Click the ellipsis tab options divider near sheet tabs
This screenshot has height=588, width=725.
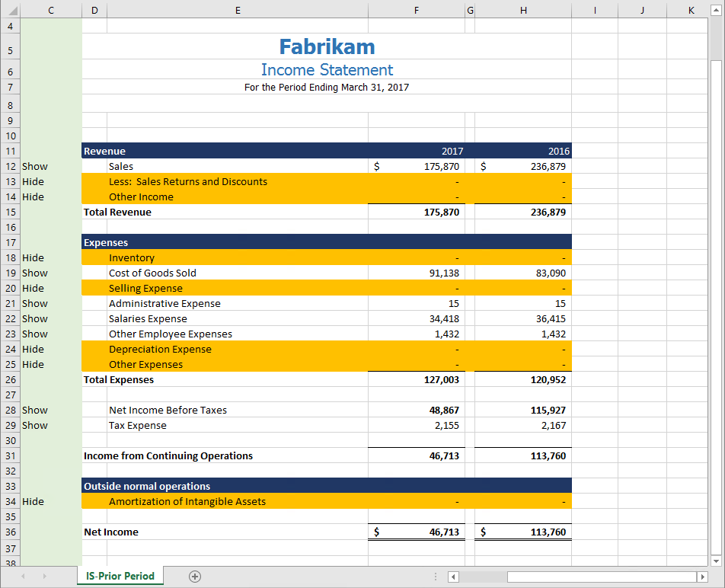pyautogui.click(x=436, y=577)
